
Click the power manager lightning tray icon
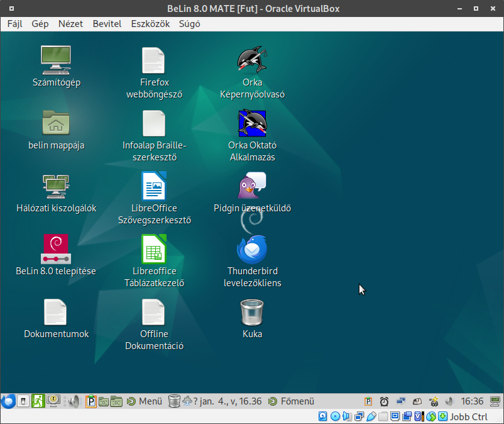tap(434, 401)
